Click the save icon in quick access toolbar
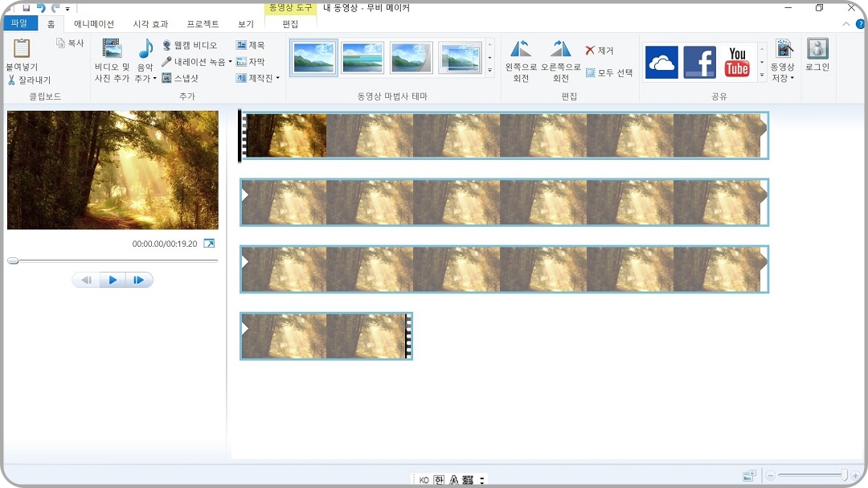Viewport: 868px width, 488px height. click(x=26, y=8)
